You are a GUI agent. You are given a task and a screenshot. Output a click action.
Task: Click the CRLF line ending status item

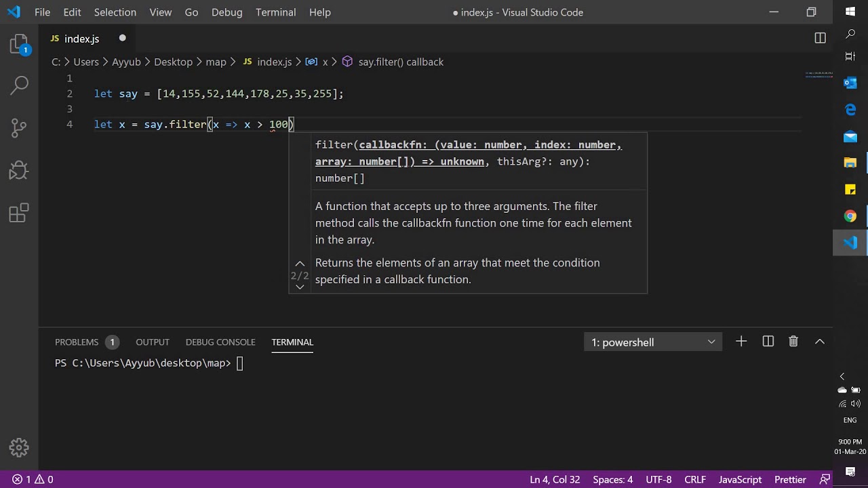tap(695, 479)
